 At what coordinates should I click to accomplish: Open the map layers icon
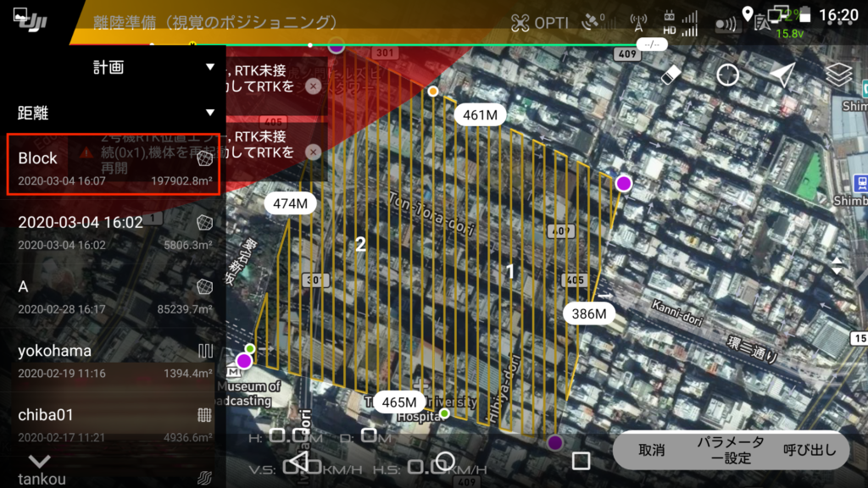coord(838,75)
